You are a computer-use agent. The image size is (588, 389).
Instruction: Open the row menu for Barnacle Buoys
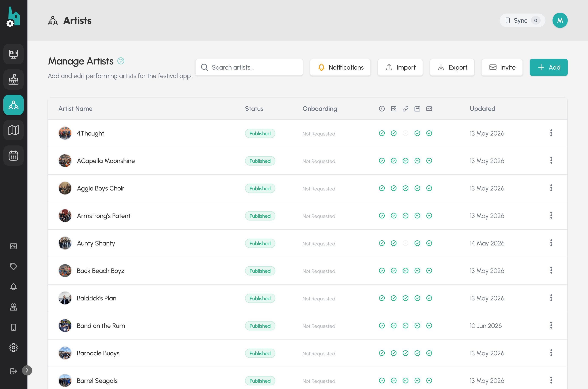point(551,353)
